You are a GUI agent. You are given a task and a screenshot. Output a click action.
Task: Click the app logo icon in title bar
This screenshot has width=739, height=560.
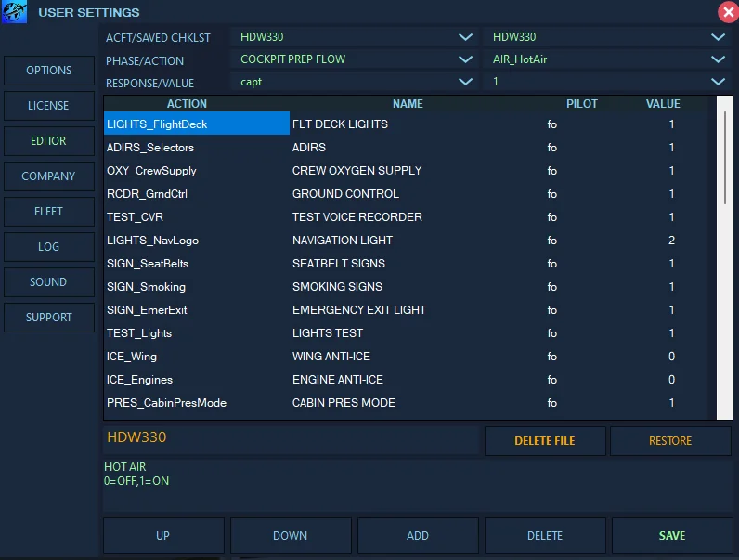click(x=14, y=12)
